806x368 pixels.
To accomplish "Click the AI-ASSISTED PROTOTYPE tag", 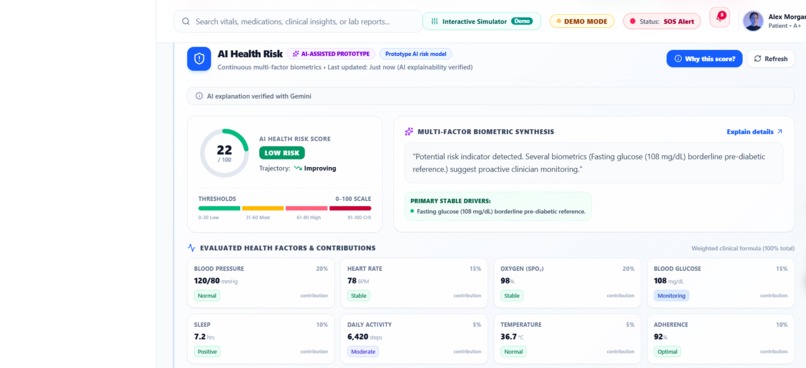I will tap(331, 54).
